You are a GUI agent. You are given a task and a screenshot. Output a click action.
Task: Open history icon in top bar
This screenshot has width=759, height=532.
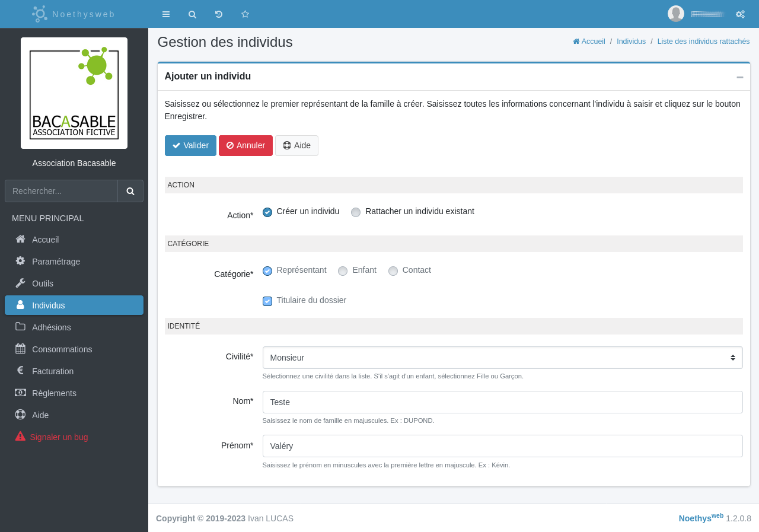[219, 14]
